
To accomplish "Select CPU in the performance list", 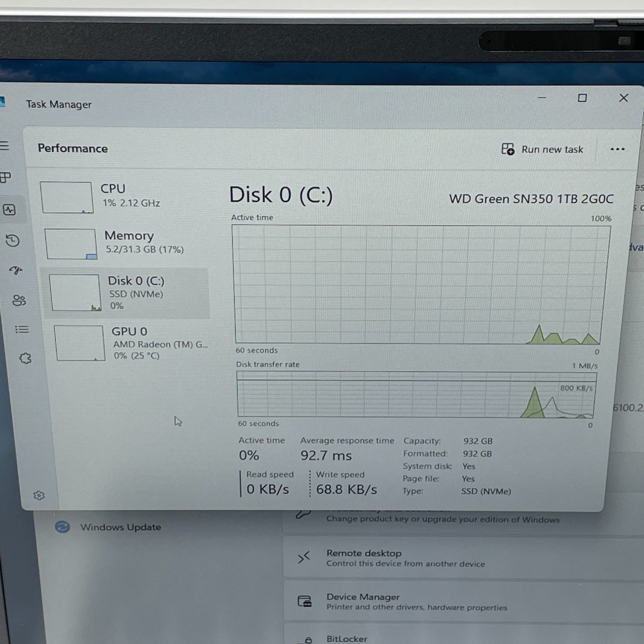I will click(125, 197).
